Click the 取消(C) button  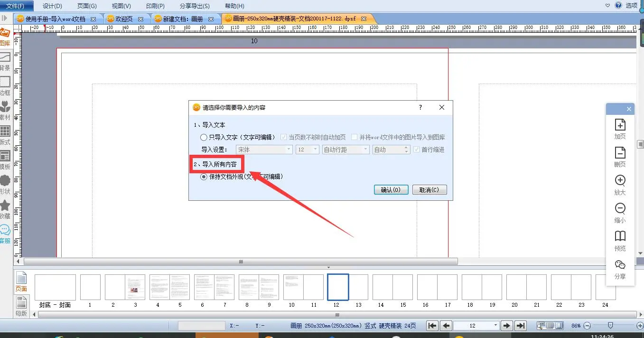[429, 189]
